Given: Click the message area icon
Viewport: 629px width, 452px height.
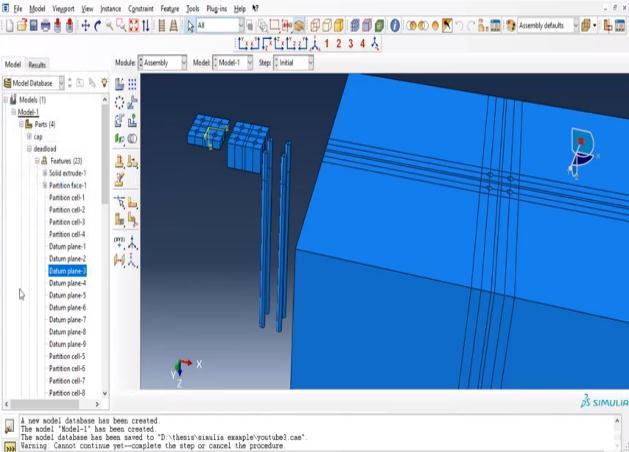Looking at the screenshot, I should [x=9, y=426].
